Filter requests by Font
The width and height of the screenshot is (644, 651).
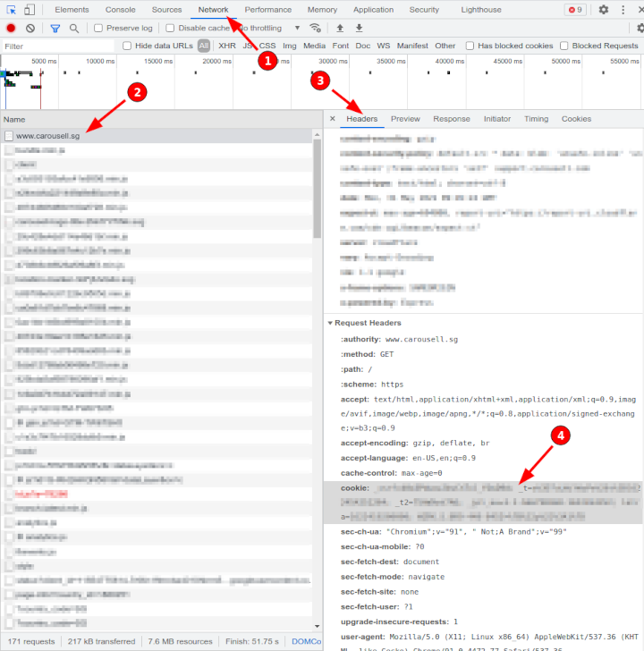[x=341, y=46]
